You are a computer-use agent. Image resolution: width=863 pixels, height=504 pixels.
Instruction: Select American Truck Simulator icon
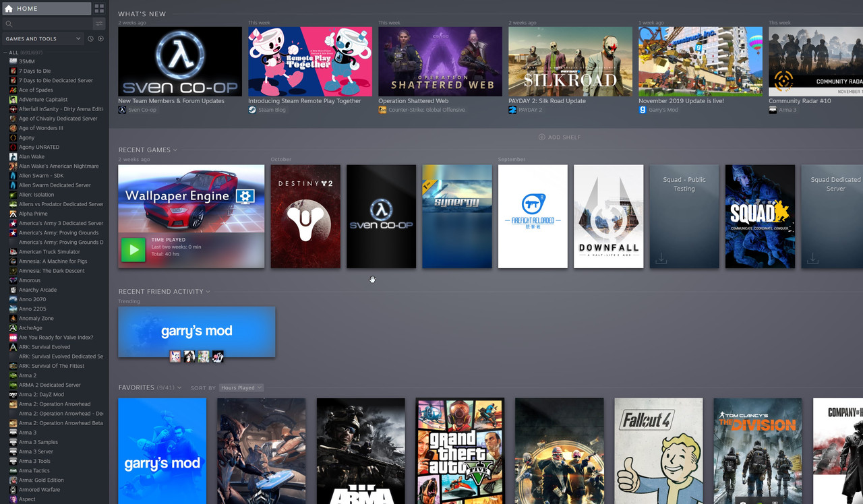coord(13,251)
